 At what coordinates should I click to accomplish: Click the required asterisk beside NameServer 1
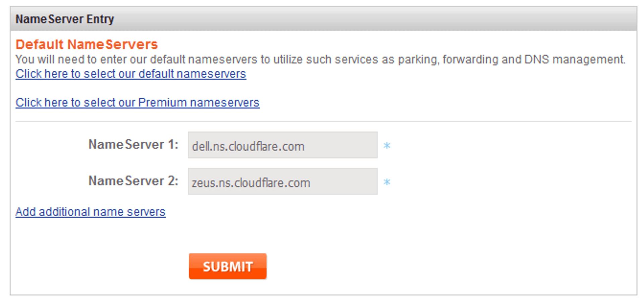pos(387,146)
